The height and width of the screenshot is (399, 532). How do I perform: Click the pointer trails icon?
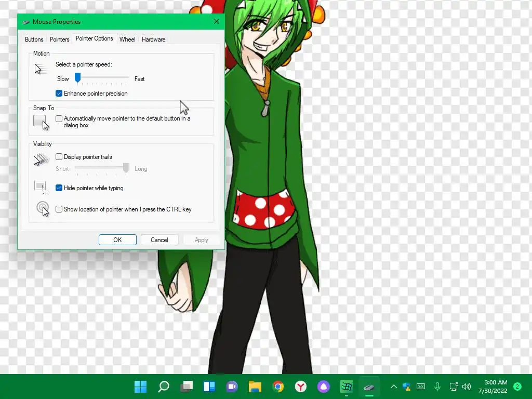coord(41,159)
